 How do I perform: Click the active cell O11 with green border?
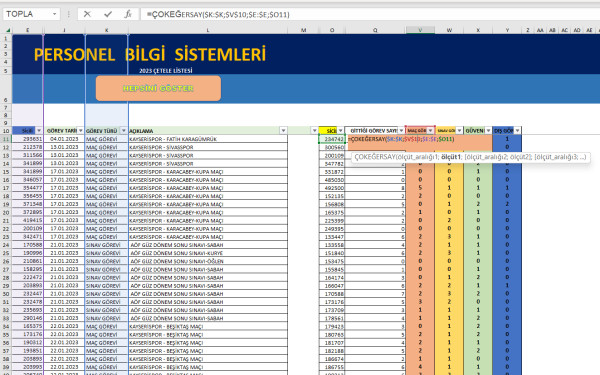(332, 139)
